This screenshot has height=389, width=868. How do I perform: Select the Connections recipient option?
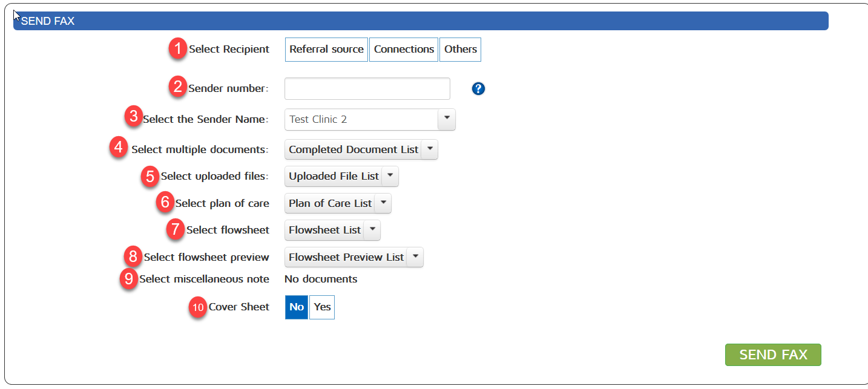(x=404, y=50)
